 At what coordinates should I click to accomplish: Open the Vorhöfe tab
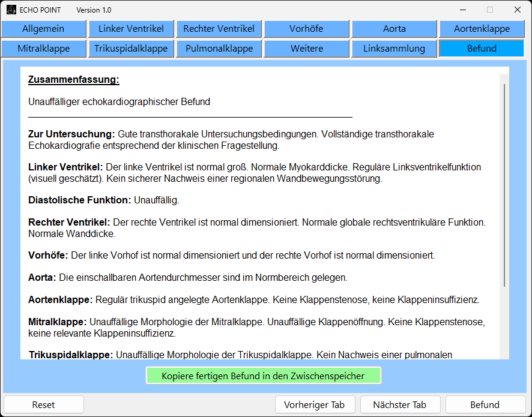pyautogui.click(x=306, y=29)
